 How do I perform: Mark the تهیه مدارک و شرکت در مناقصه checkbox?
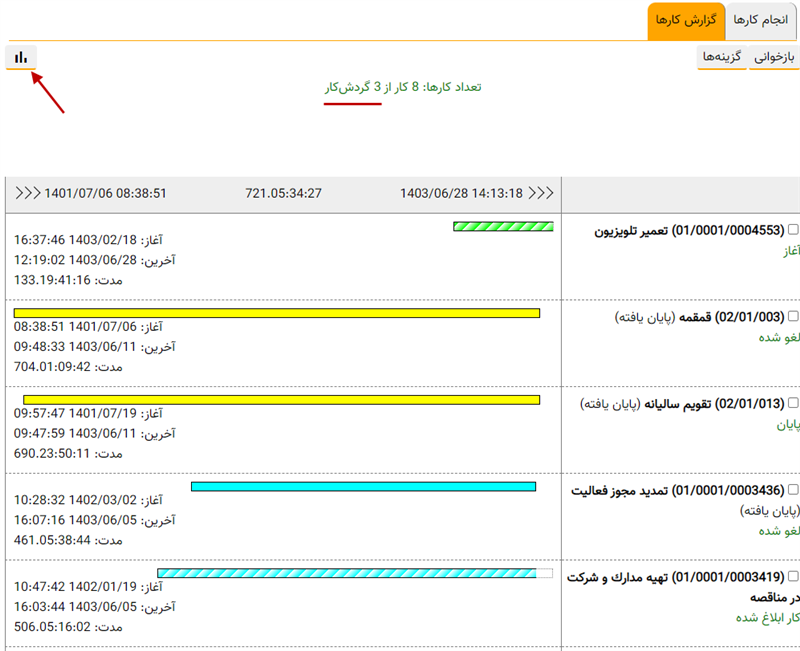point(794,577)
